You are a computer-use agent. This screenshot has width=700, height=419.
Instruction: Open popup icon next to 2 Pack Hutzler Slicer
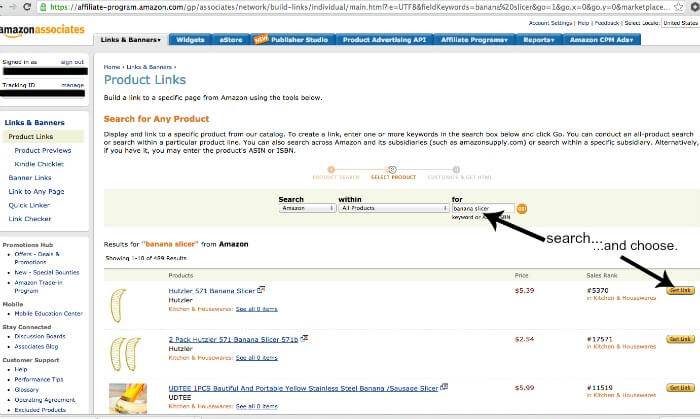tap(304, 338)
